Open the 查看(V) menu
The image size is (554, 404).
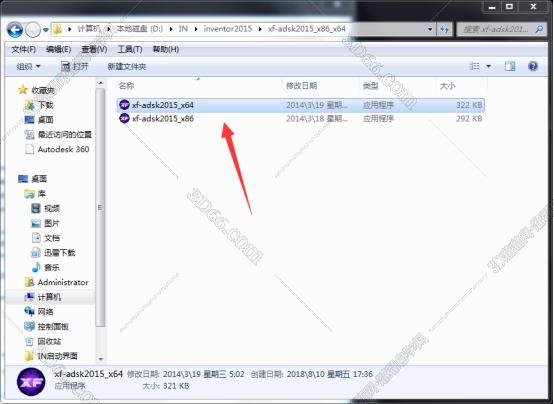coord(94,49)
